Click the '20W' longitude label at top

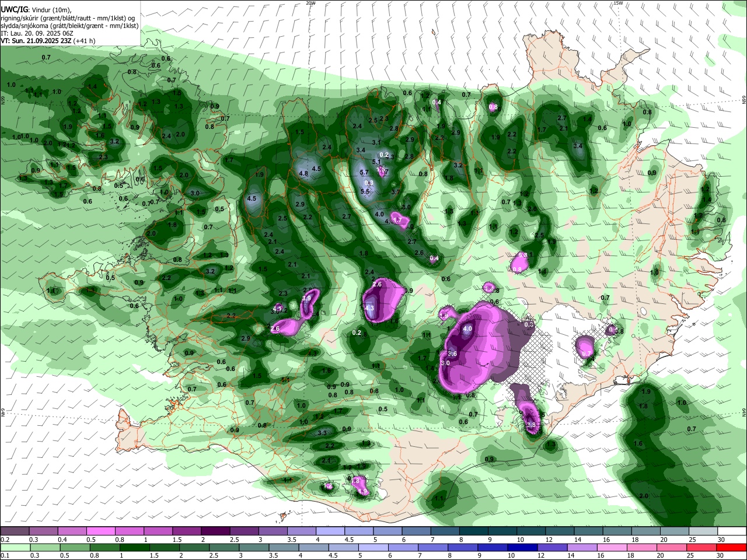pos(310,3)
